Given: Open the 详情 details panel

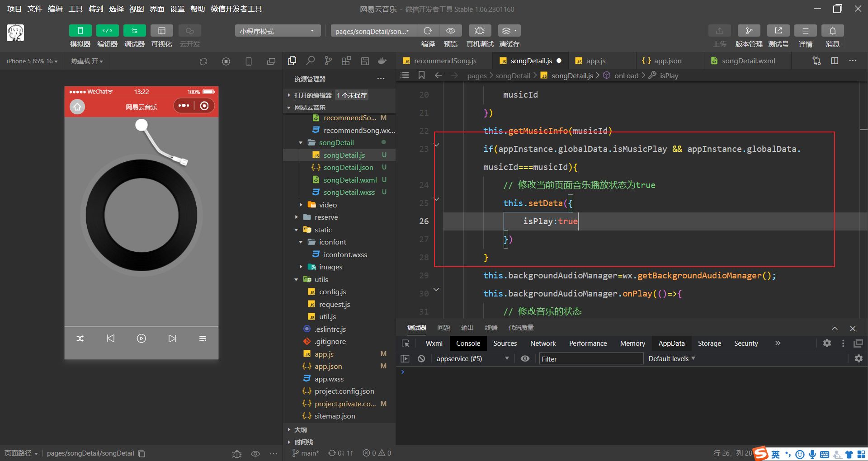Looking at the screenshot, I should pyautogui.click(x=805, y=31).
